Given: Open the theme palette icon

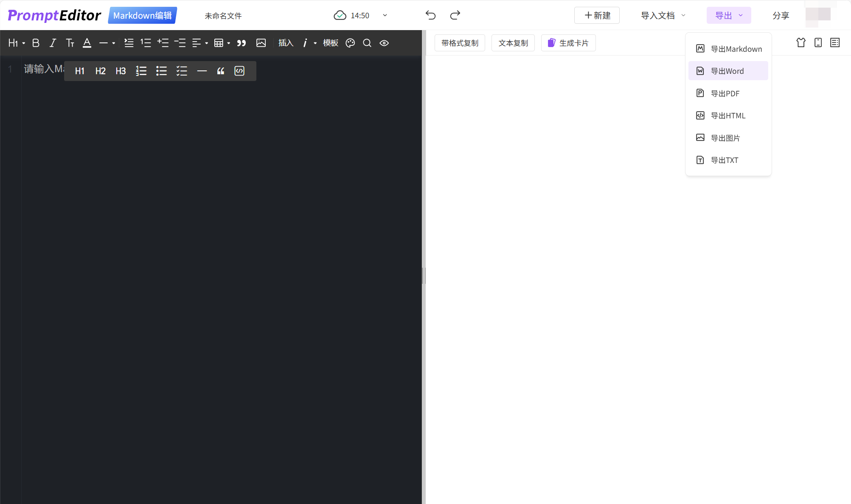Looking at the screenshot, I should [x=350, y=43].
